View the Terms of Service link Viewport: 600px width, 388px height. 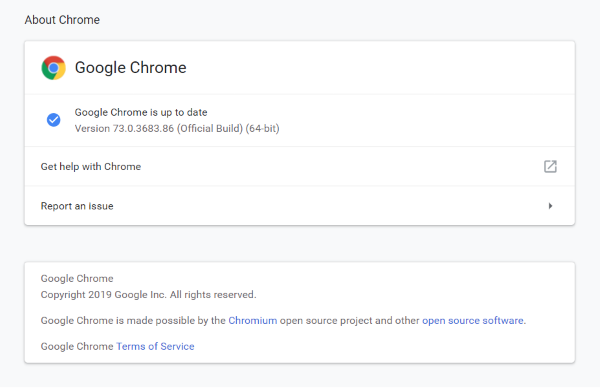(155, 346)
